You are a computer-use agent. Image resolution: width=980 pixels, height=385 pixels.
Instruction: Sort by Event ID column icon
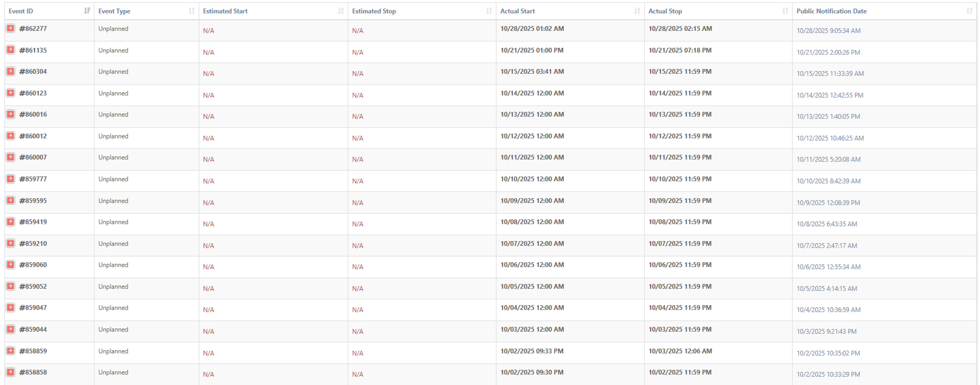click(x=87, y=11)
